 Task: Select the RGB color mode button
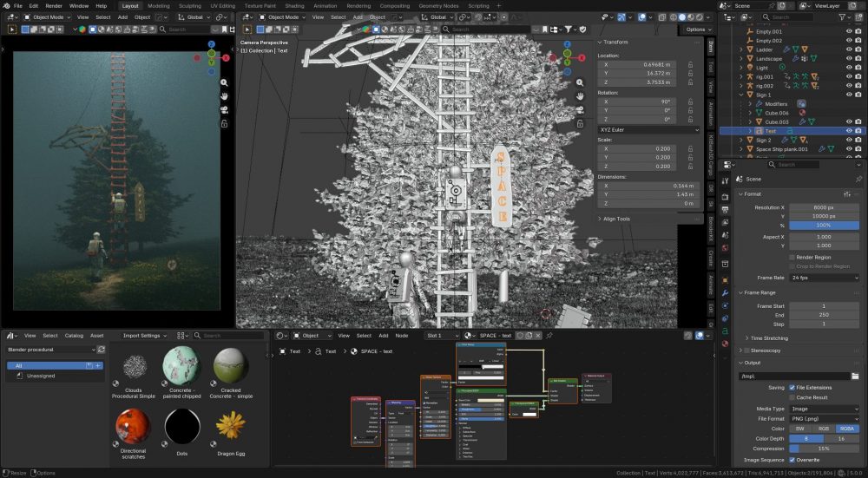click(824, 429)
